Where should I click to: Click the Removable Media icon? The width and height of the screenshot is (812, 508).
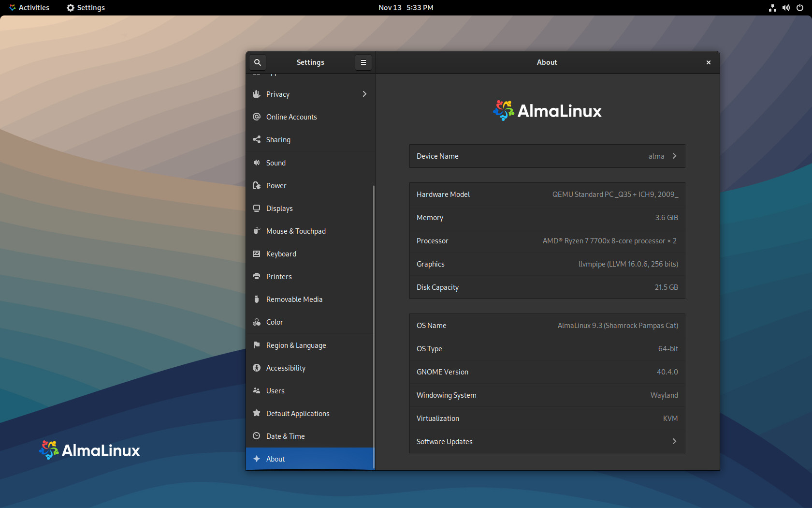coord(257,299)
